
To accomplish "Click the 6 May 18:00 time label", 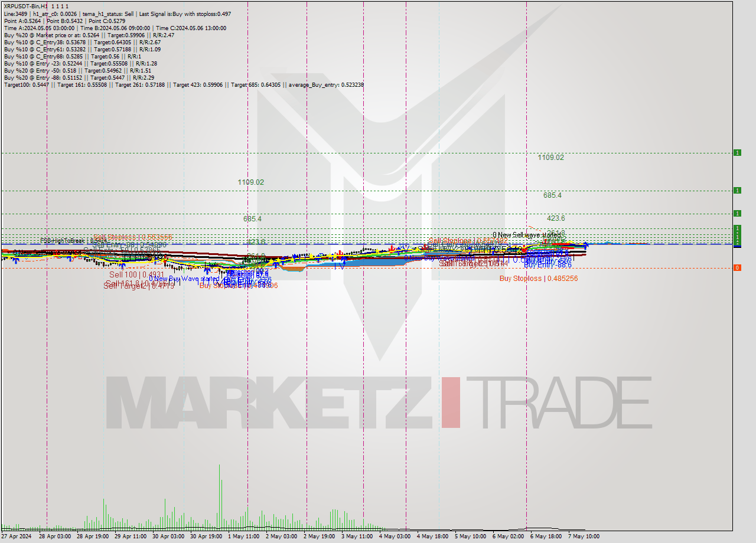I will point(546,537).
